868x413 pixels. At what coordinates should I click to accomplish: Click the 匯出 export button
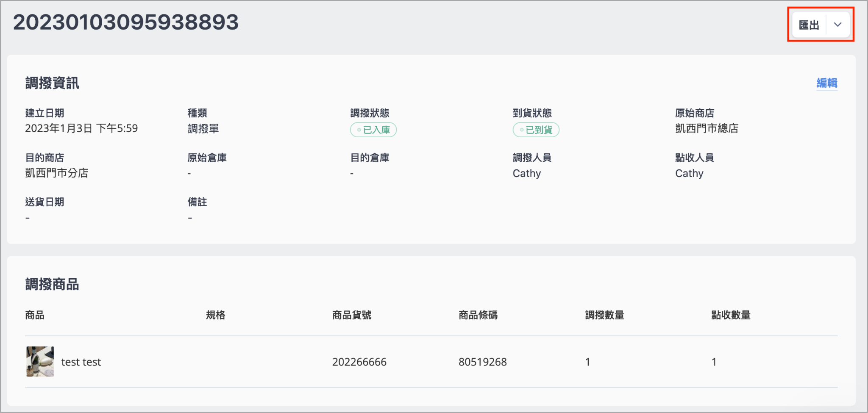point(809,25)
